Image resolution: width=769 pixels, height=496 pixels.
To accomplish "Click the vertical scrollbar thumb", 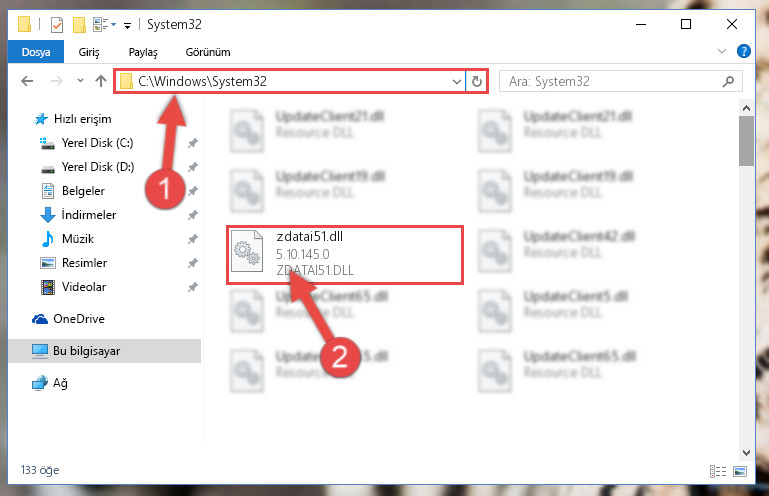I will [x=746, y=141].
